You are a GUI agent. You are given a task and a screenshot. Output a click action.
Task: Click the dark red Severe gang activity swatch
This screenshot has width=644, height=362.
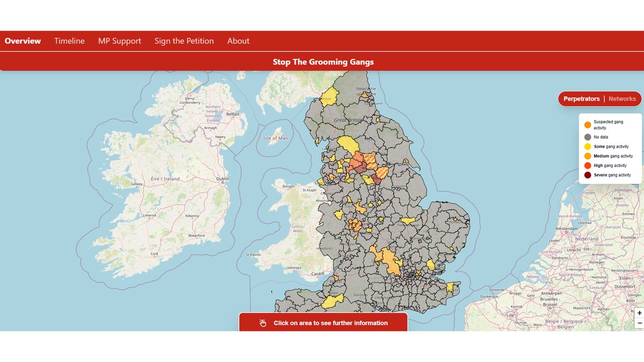pyautogui.click(x=587, y=175)
